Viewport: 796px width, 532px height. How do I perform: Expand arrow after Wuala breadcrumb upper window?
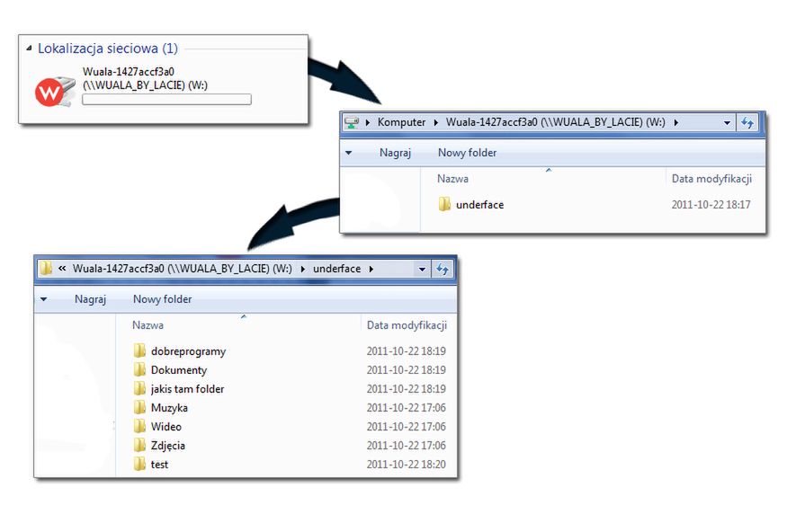675,122
